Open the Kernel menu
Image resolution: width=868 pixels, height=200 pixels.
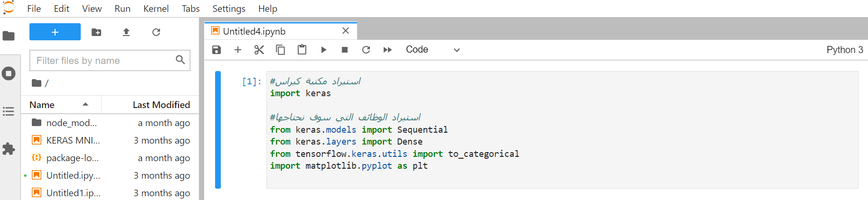[156, 9]
